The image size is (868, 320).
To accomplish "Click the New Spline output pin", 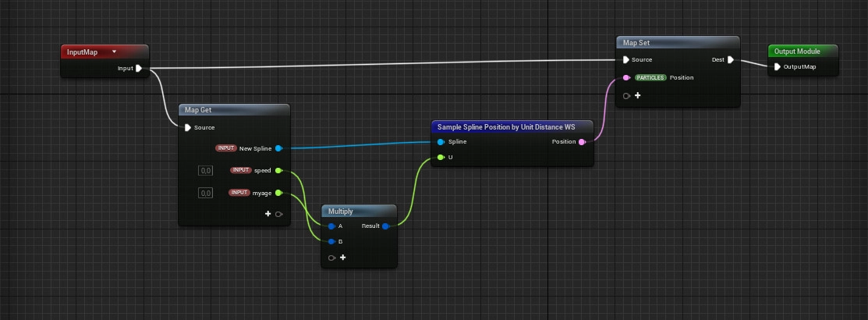I will coord(278,148).
